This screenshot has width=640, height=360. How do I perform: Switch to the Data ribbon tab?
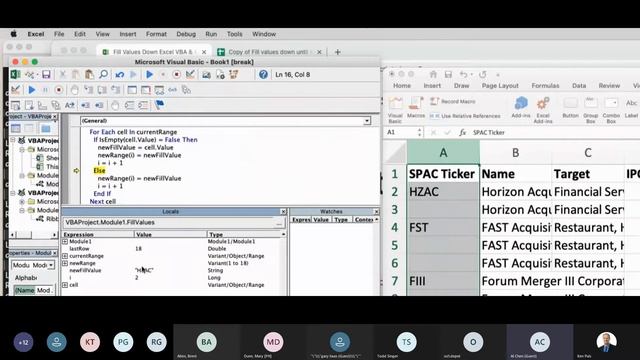tap(579, 86)
